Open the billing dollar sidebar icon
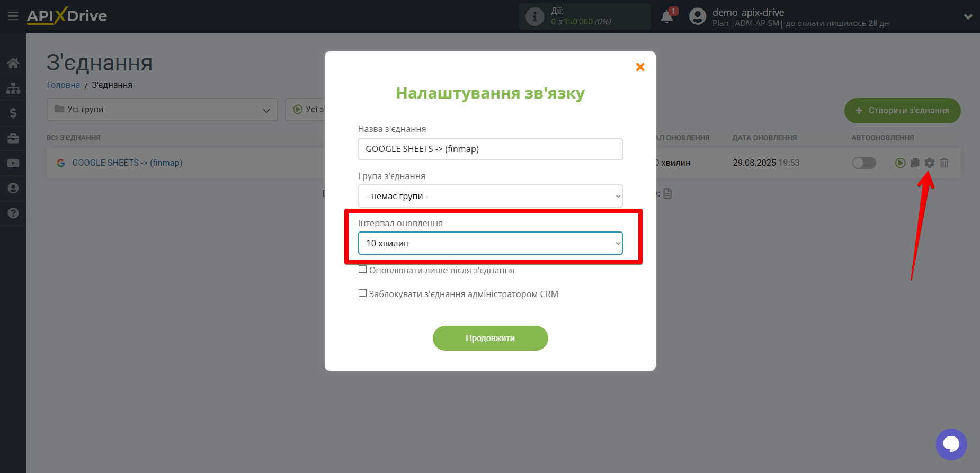The image size is (980, 473). [13, 113]
